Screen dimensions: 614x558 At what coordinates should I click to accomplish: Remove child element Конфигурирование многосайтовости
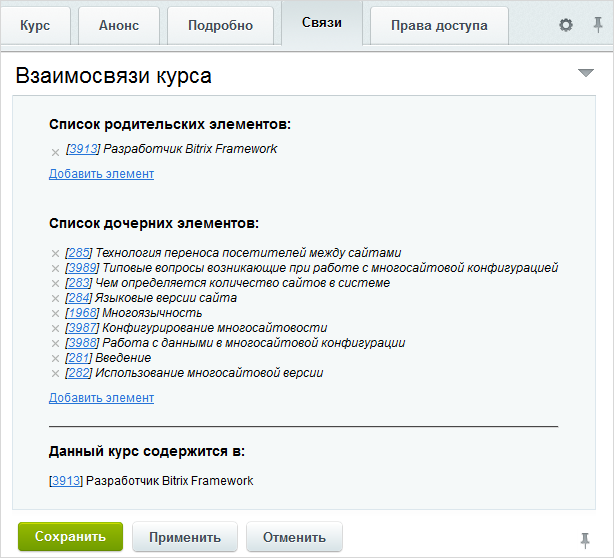pyautogui.click(x=55, y=328)
